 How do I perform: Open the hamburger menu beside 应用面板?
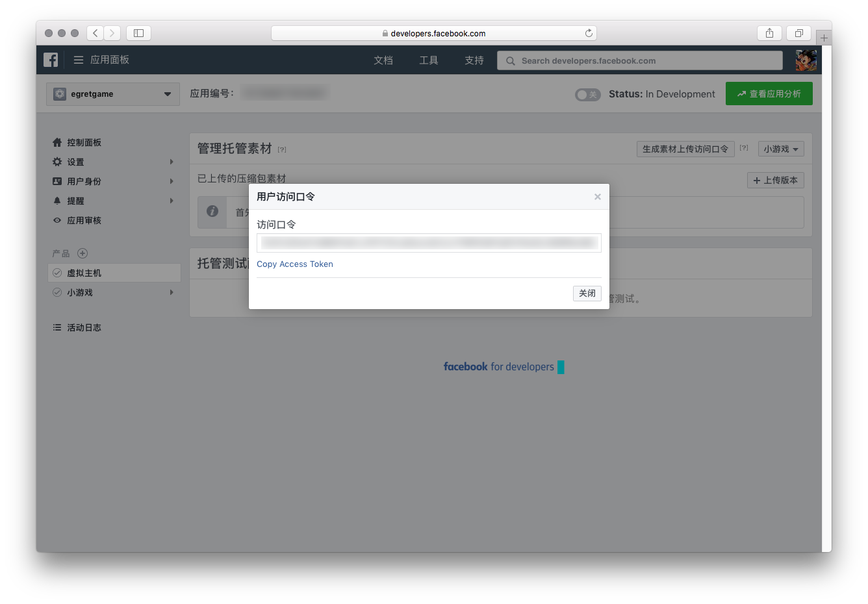pos(79,60)
